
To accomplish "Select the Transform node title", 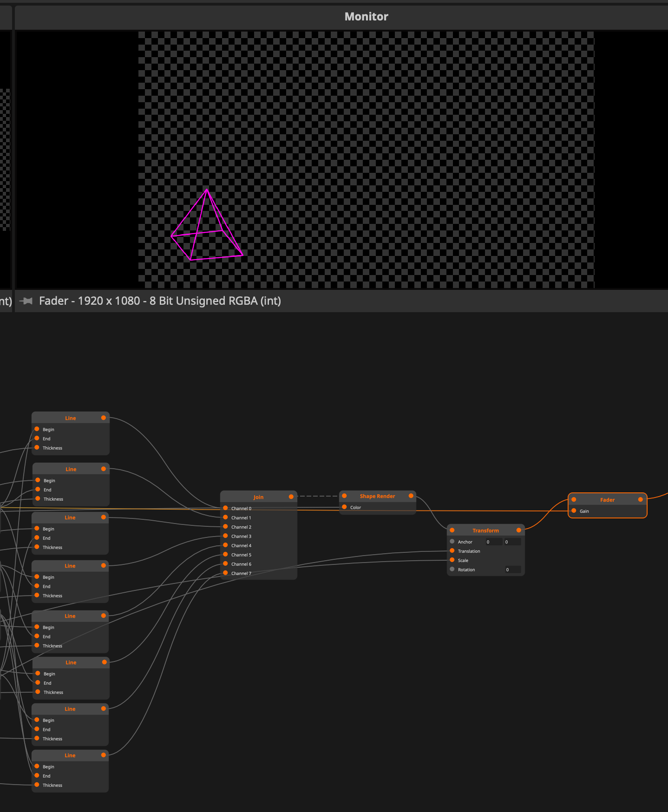I will (x=485, y=530).
